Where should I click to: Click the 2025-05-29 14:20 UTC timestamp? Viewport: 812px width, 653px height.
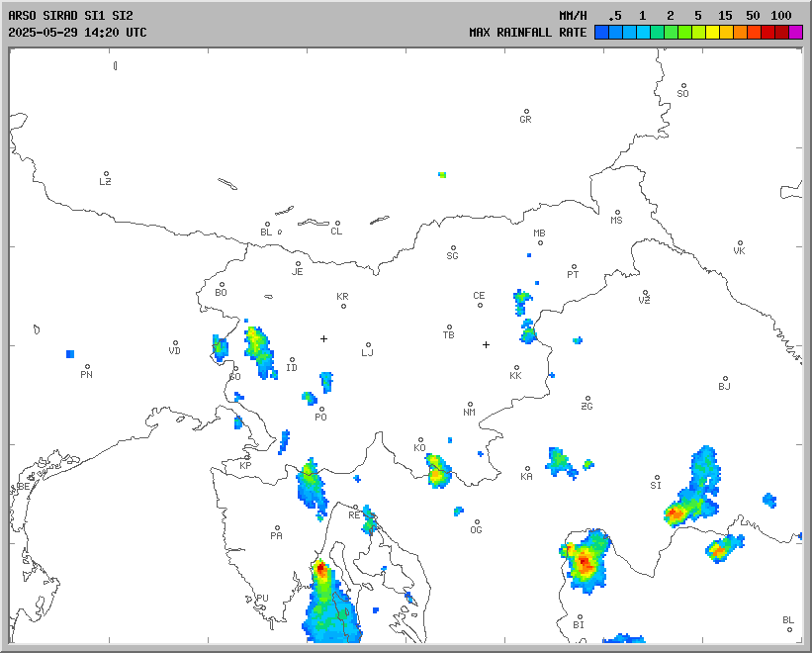click(77, 32)
